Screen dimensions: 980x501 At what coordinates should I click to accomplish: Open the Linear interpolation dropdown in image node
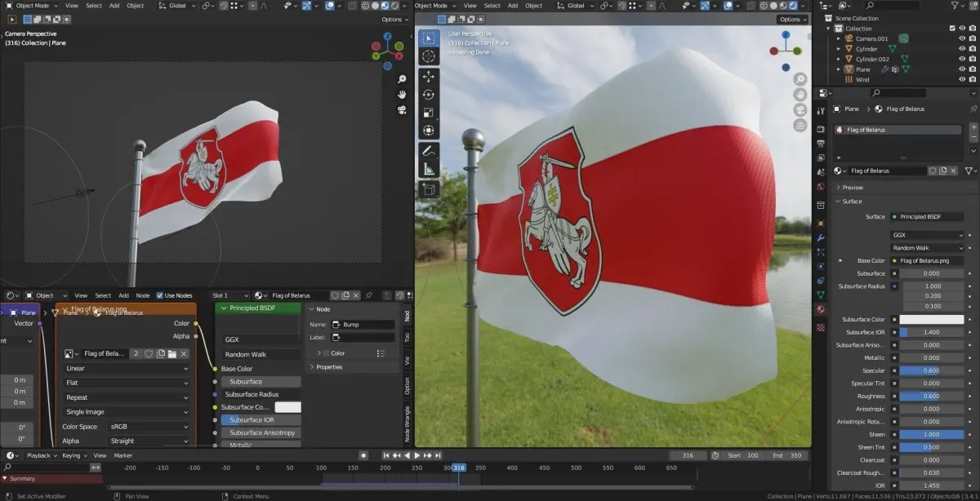click(127, 368)
